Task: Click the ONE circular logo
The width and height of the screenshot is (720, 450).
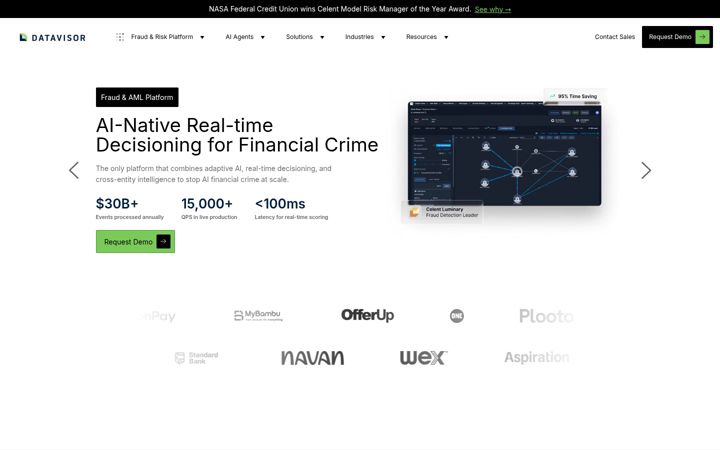Action: (x=456, y=316)
